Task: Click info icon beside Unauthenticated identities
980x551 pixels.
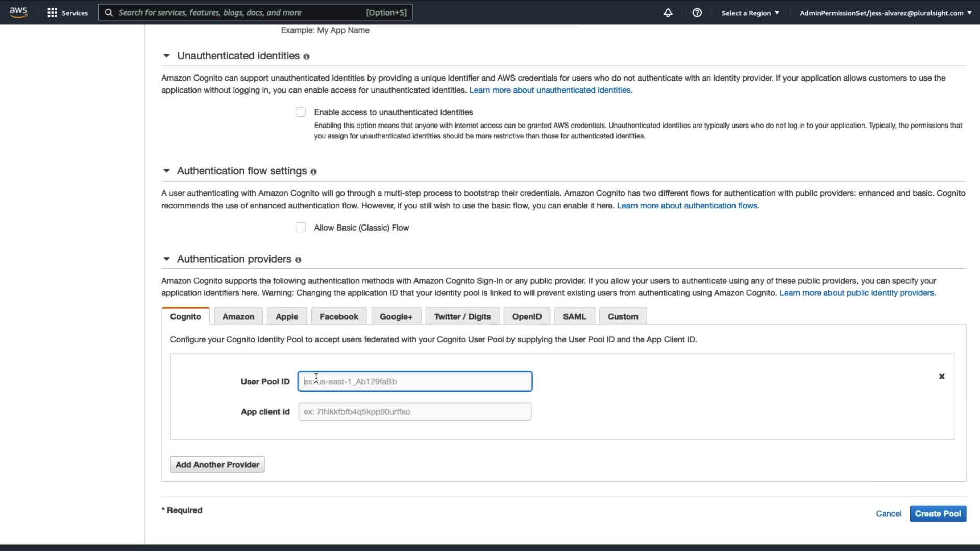Action: tap(306, 57)
